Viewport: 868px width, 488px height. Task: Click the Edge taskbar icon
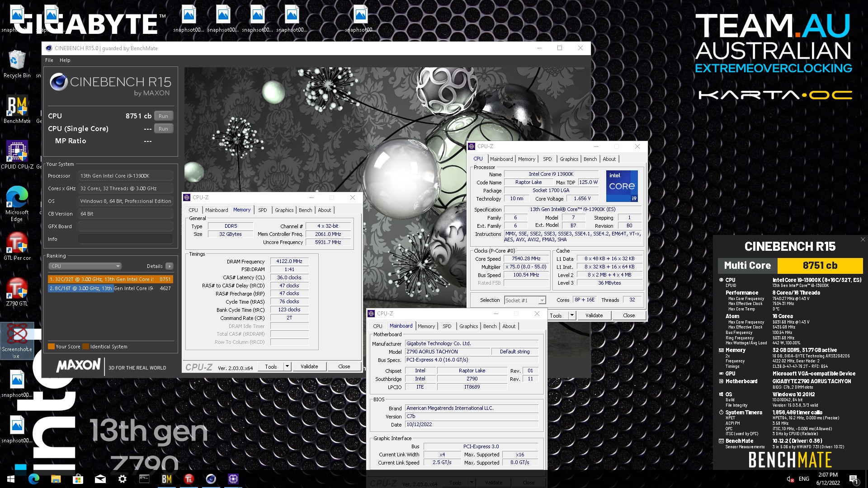pyautogui.click(x=34, y=479)
